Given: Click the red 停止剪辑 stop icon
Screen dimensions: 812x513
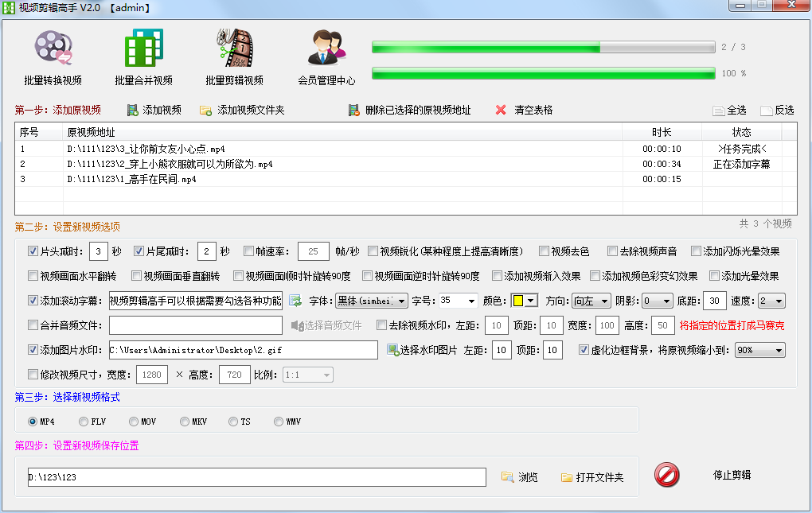Looking at the screenshot, I should tap(666, 476).
